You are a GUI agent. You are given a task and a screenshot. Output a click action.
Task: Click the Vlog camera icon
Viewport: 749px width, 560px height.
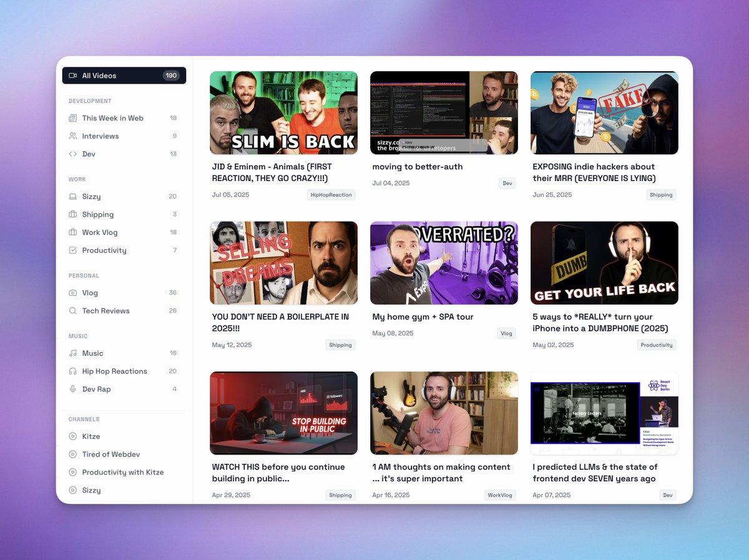[x=73, y=293]
